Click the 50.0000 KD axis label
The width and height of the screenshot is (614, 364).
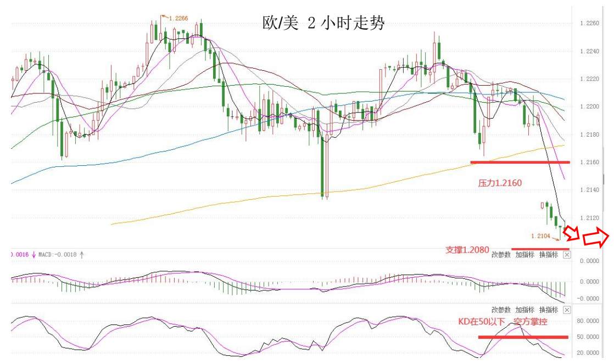click(x=588, y=337)
